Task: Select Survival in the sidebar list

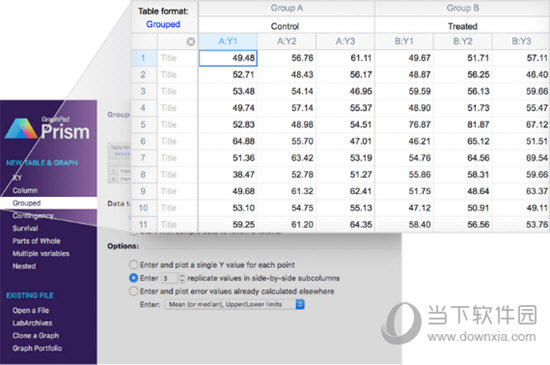Action: click(25, 228)
